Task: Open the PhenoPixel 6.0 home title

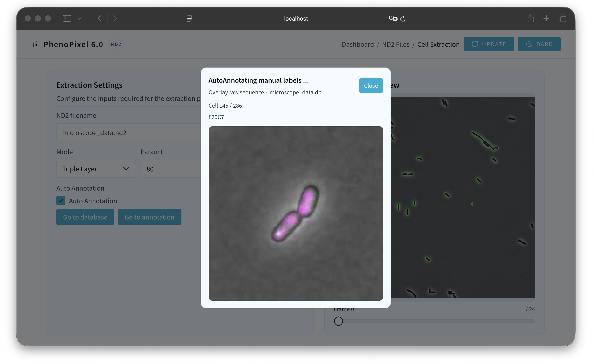Action: click(x=74, y=45)
